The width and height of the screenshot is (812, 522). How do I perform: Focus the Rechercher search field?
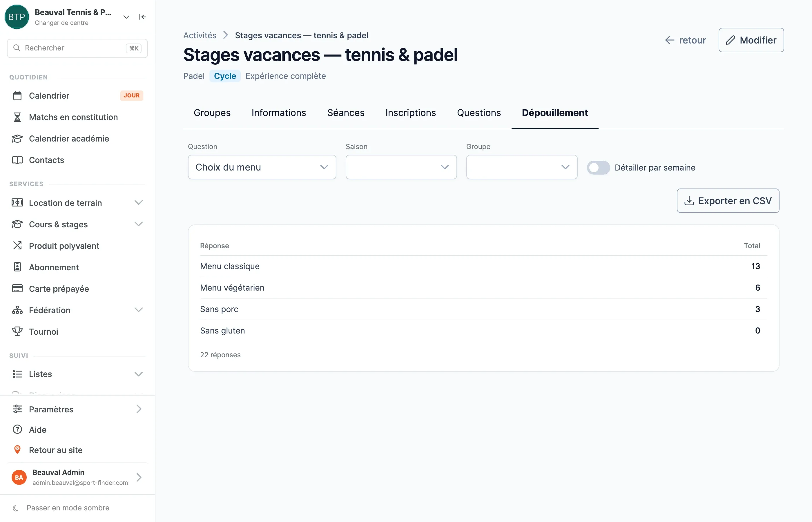pyautogui.click(x=77, y=48)
